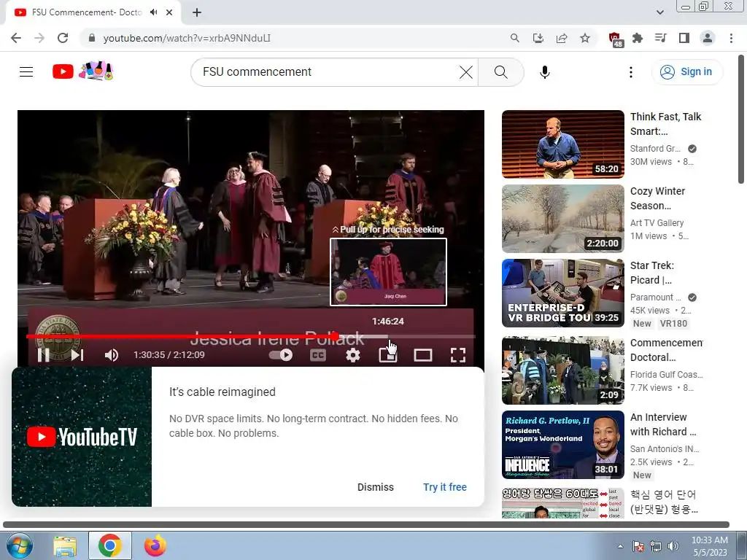Reload the YouTube page
Image resolution: width=747 pixels, height=560 pixels.
point(63,38)
